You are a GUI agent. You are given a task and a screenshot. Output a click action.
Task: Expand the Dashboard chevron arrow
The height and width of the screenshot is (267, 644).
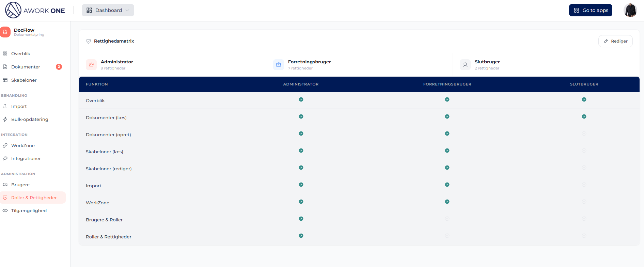click(128, 10)
